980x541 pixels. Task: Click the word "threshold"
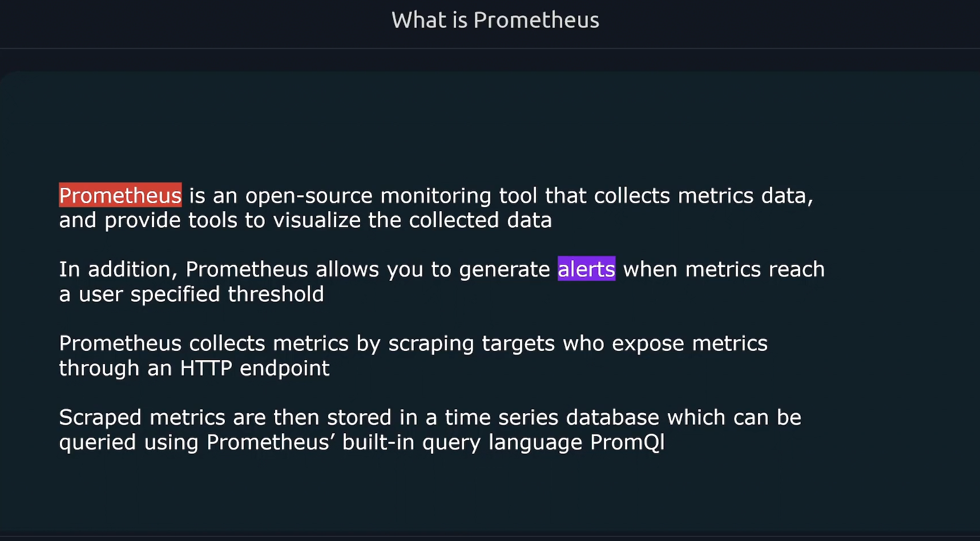coord(276,294)
